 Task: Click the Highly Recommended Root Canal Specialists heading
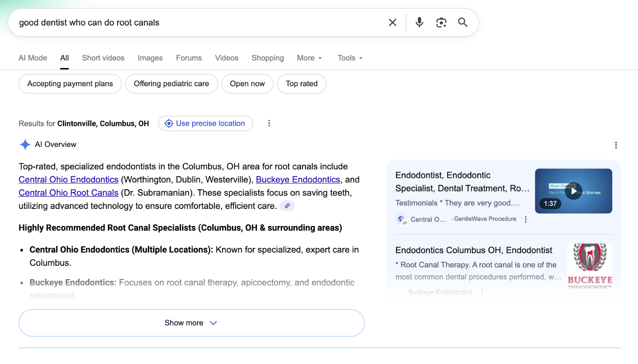pyautogui.click(x=180, y=228)
